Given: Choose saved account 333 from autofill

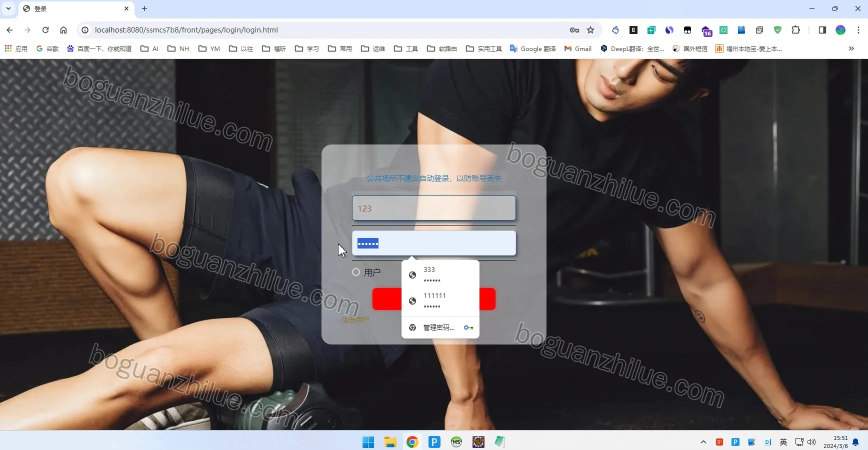Looking at the screenshot, I should [440, 274].
